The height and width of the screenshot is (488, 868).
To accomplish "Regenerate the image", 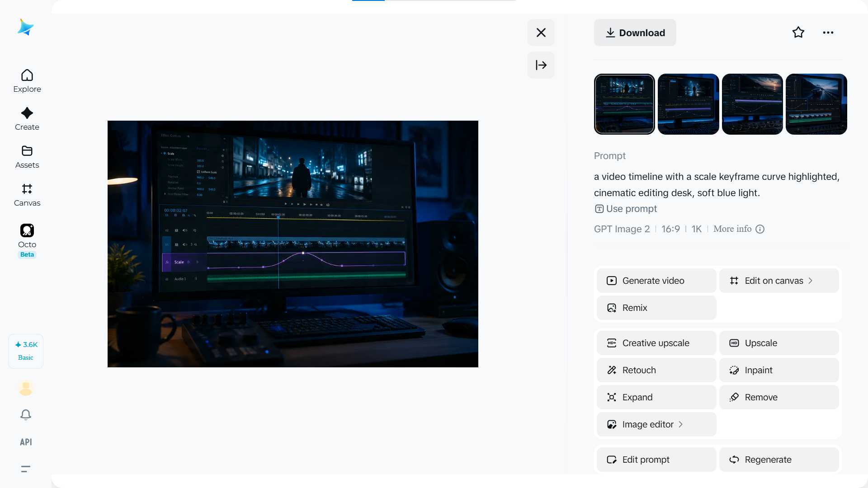I will pos(779,460).
